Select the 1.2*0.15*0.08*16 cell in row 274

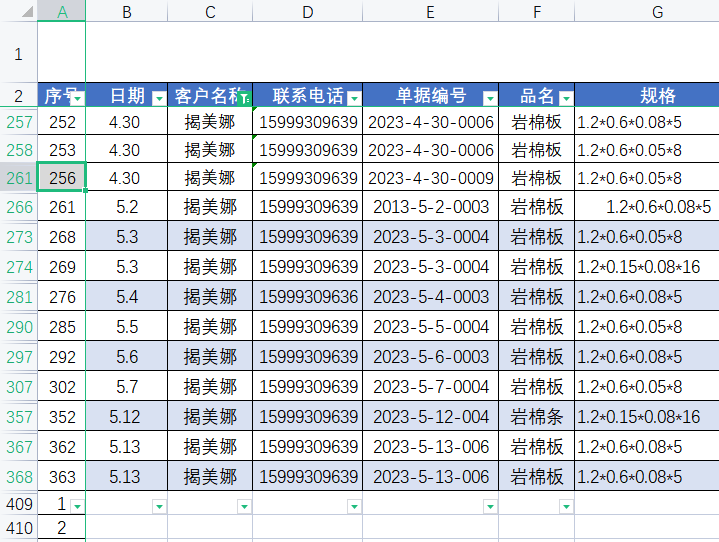[x=646, y=268]
